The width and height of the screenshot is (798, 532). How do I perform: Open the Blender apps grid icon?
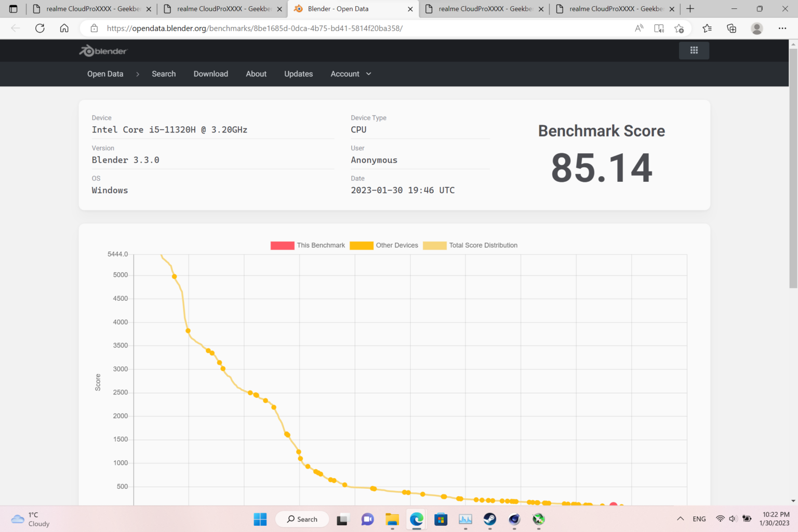tap(694, 50)
